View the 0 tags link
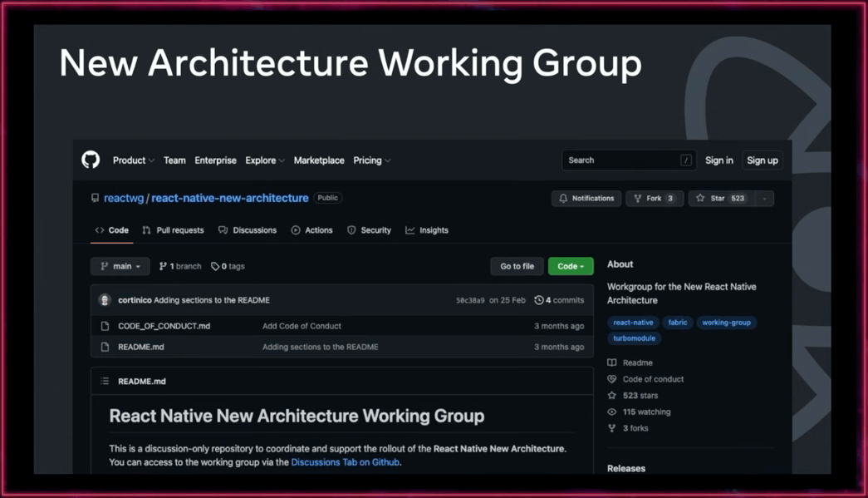 tap(228, 266)
